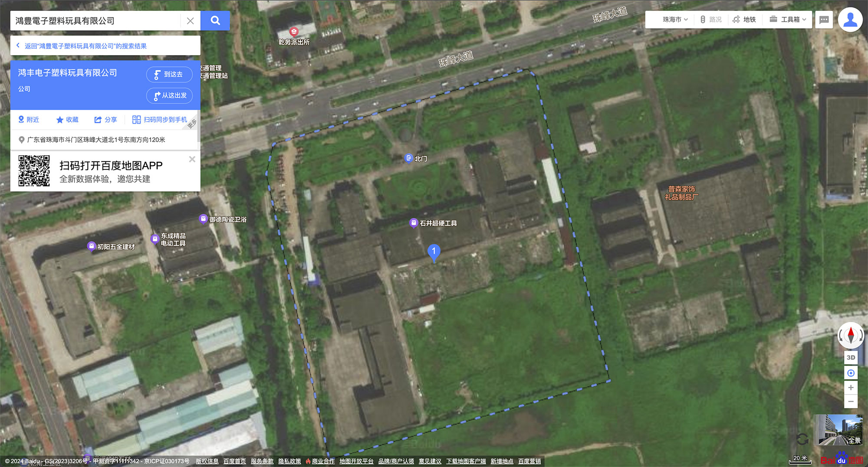Click the map layer refresh icon
The width and height of the screenshot is (868, 467).
point(802,439)
